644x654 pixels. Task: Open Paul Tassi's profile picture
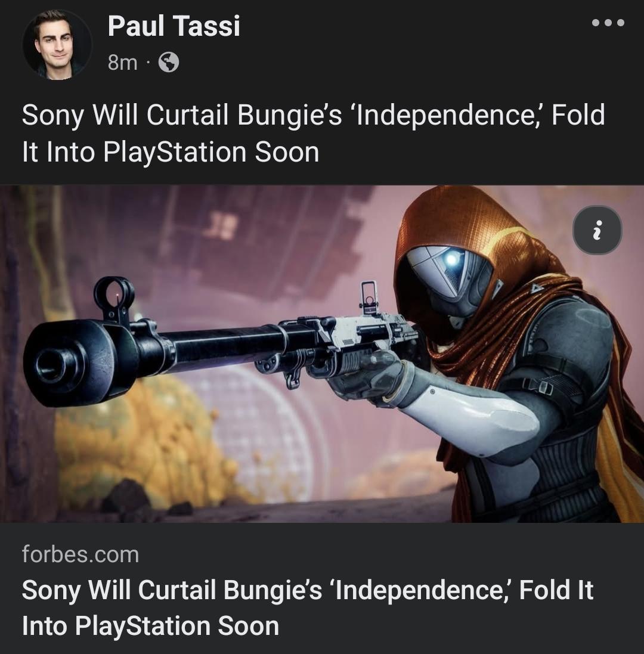(x=57, y=44)
